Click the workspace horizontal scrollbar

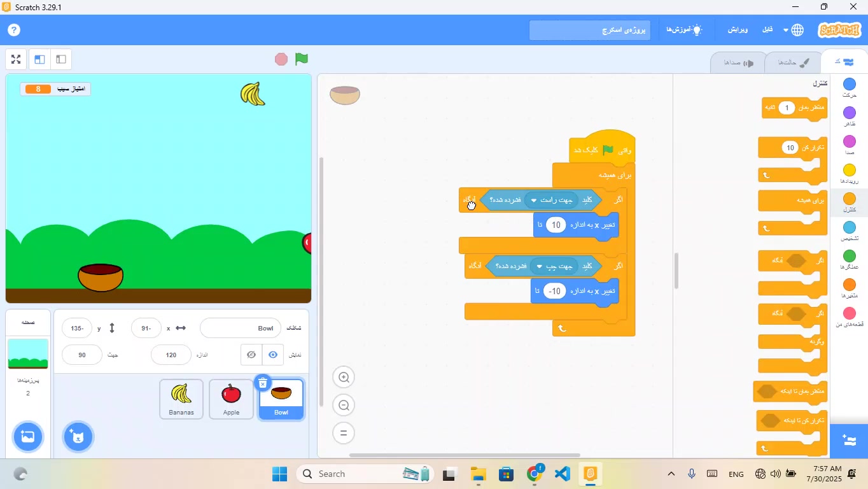(465, 455)
